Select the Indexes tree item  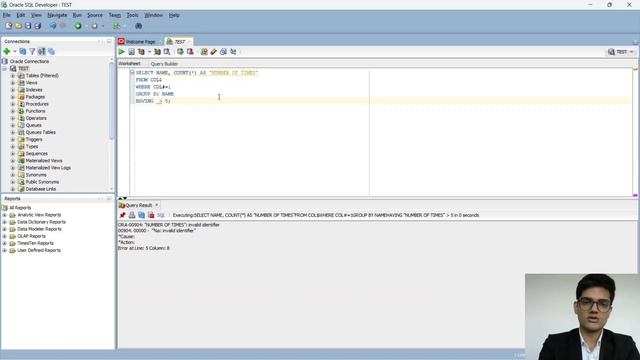pyautogui.click(x=34, y=90)
